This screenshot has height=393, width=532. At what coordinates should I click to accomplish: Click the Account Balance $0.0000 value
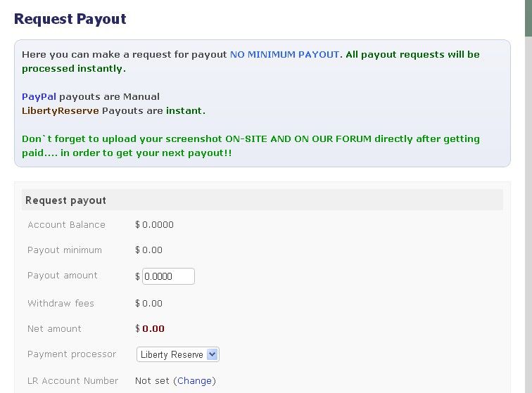tap(154, 224)
